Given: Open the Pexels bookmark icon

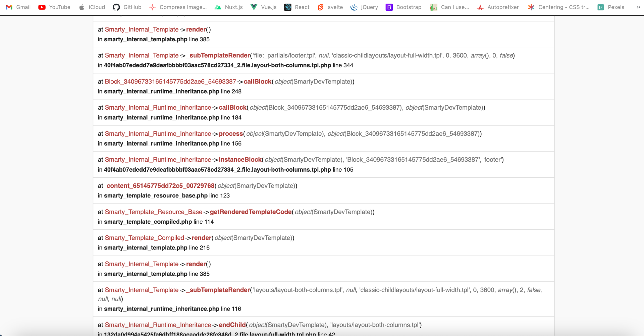Looking at the screenshot, I should [601, 7].
